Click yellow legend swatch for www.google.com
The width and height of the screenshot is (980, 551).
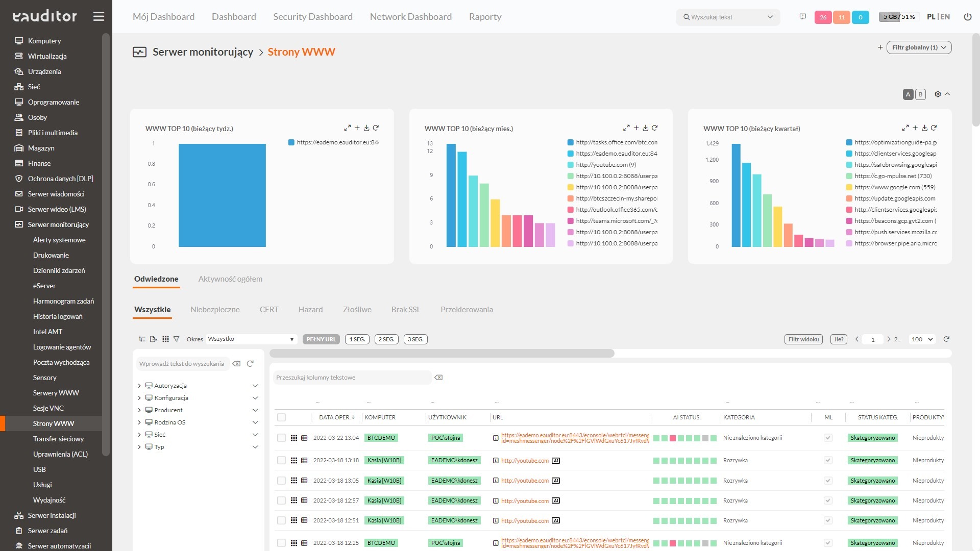click(x=849, y=187)
